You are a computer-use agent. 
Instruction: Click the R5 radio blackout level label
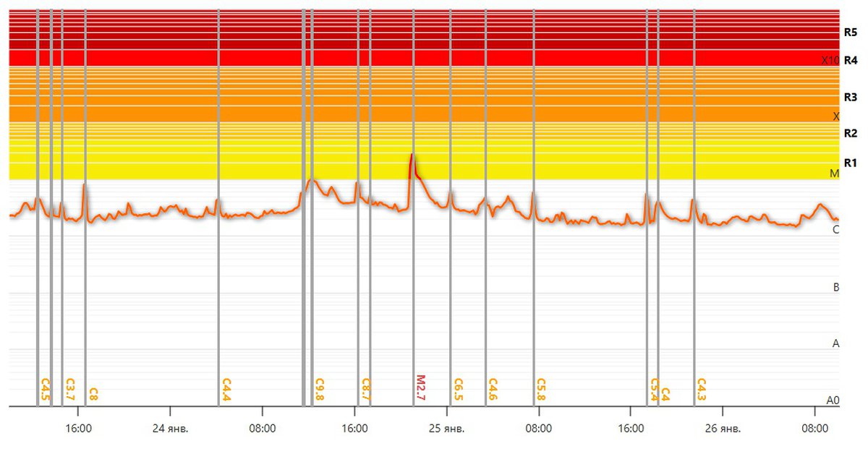tap(850, 33)
